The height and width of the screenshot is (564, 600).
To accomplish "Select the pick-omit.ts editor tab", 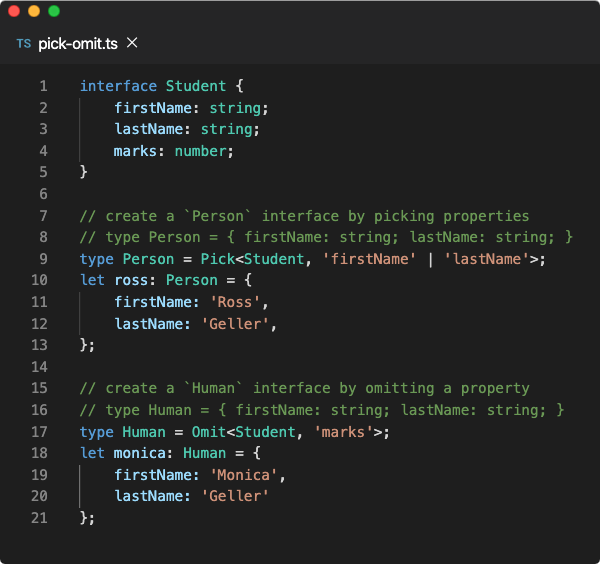I will tap(78, 44).
